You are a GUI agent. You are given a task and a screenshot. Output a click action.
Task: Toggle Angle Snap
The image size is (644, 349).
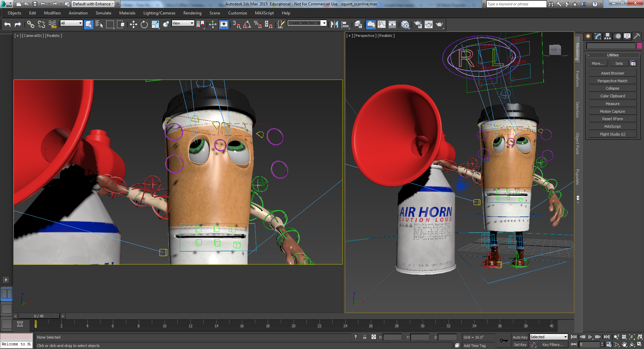point(247,24)
